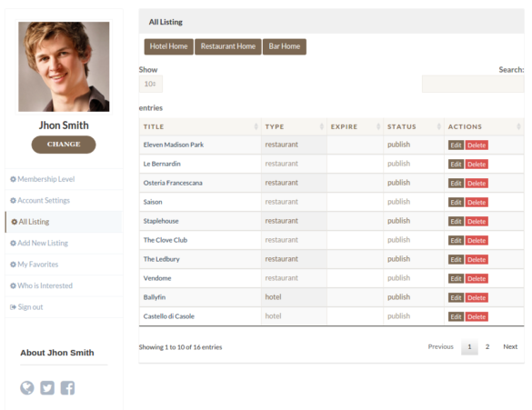532x410 pixels.
Task: Click the Restaurant Home button
Action: 228,46
